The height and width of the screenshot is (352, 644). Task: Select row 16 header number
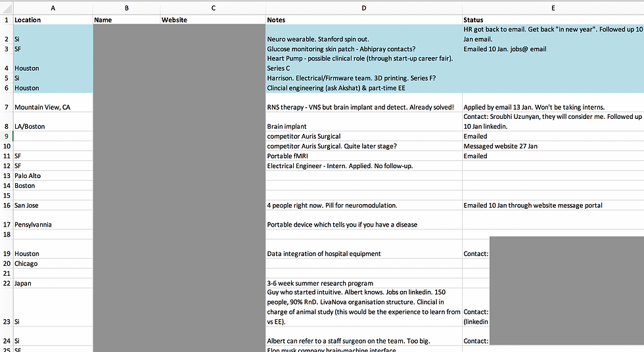tap(7, 205)
